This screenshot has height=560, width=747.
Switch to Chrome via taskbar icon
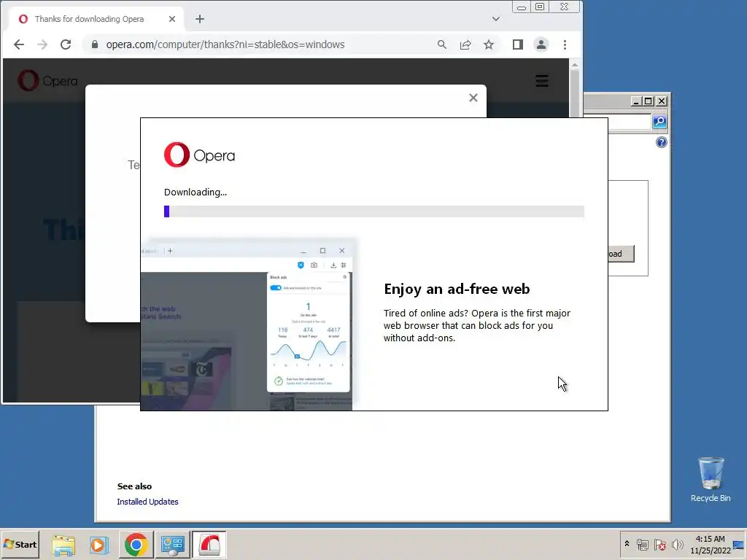click(x=136, y=545)
